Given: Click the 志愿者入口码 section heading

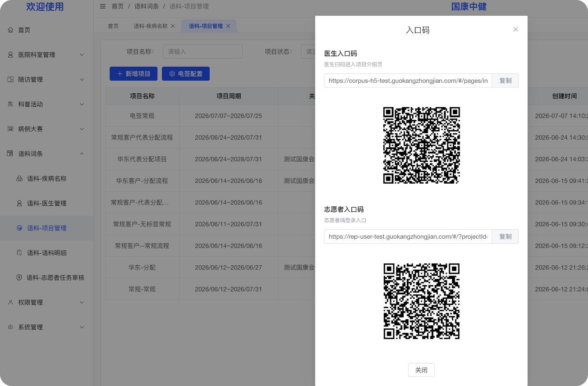Looking at the screenshot, I should tap(344, 209).
